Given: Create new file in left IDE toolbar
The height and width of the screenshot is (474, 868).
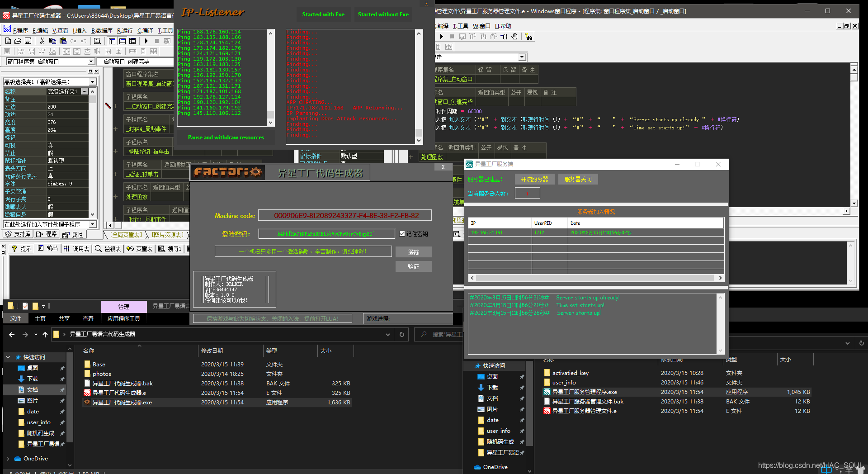Looking at the screenshot, I should click(8, 41).
